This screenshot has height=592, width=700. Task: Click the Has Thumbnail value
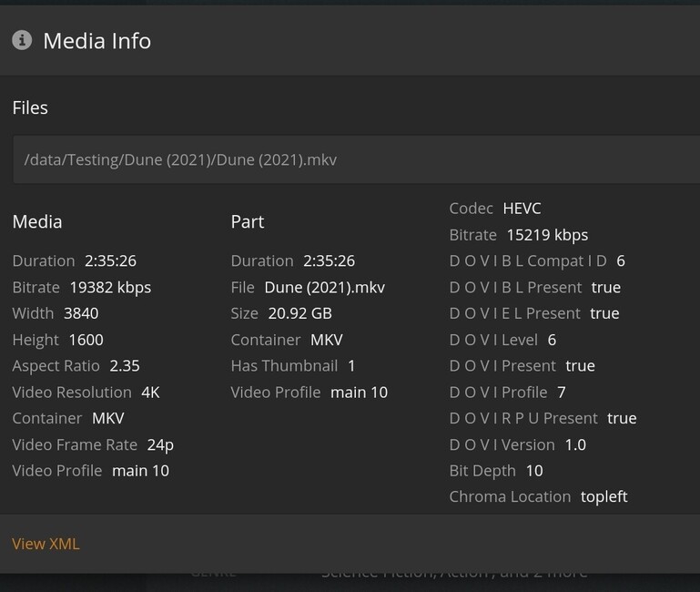(351, 366)
